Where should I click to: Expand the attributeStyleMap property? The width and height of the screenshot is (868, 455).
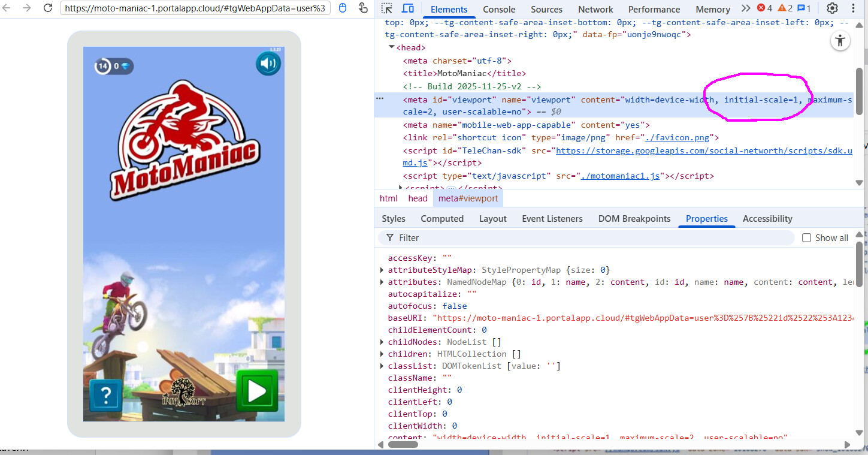coord(382,270)
